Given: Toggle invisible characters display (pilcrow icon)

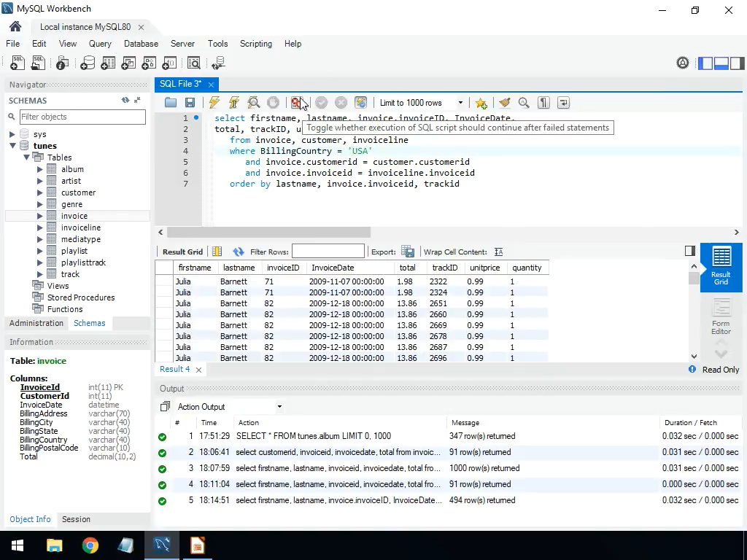Looking at the screenshot, I should click(x=543, y=103).
